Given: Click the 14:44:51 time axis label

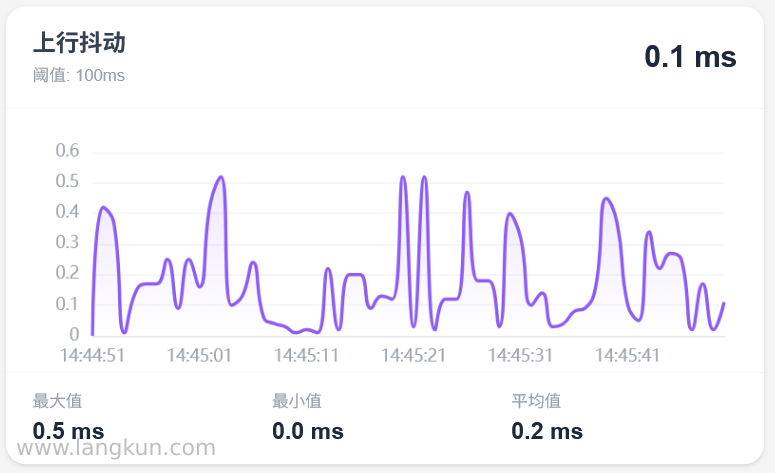Looking at the screenshot, I should pos(92,355).
